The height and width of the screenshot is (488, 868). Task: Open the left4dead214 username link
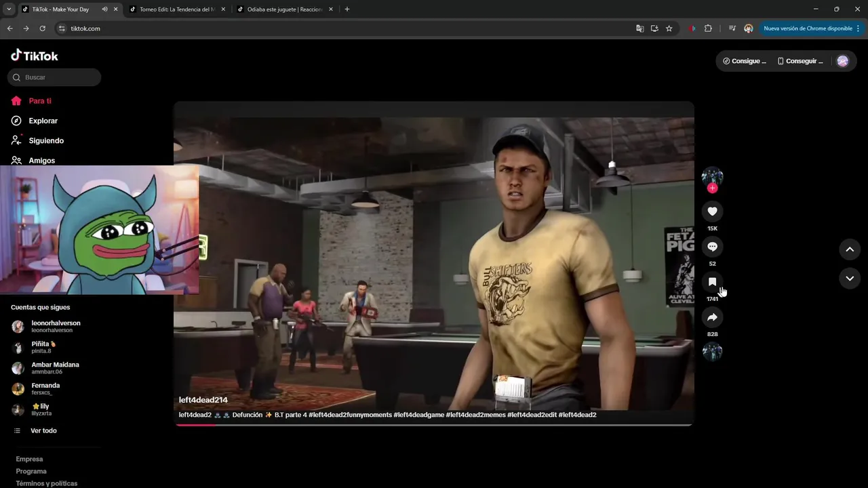pyautogui.click(x=203, y=400)
